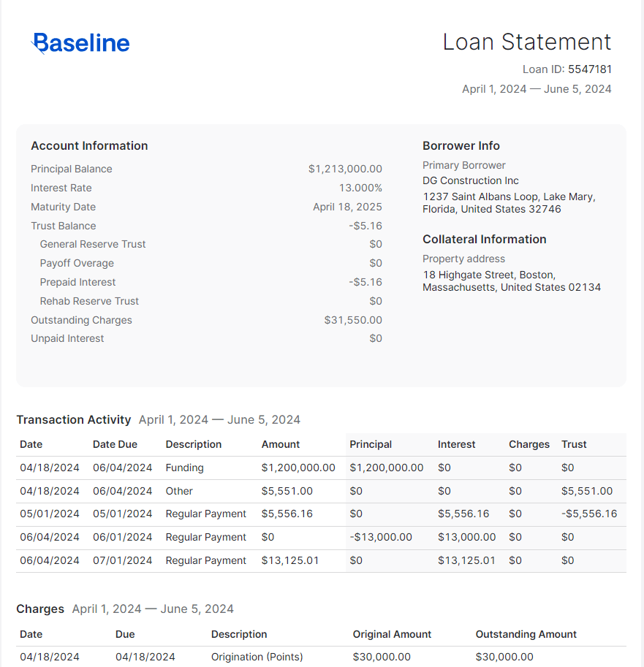Click the Other transaction amount $5,551.00

point(287,491)
